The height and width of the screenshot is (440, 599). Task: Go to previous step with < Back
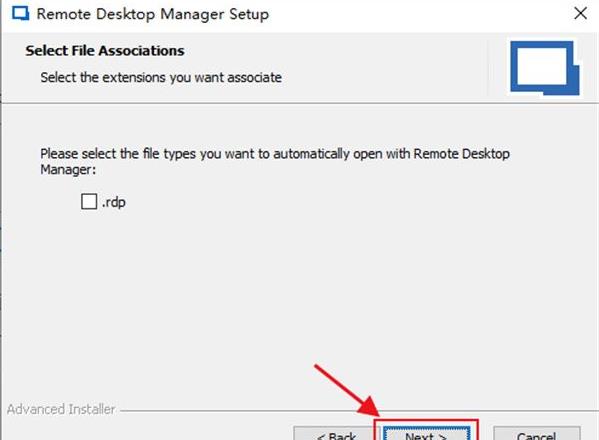[x=336, y=434]
